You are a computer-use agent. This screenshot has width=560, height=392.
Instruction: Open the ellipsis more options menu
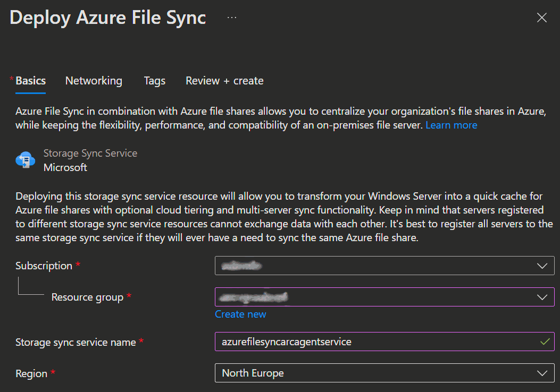pos(232,18)
